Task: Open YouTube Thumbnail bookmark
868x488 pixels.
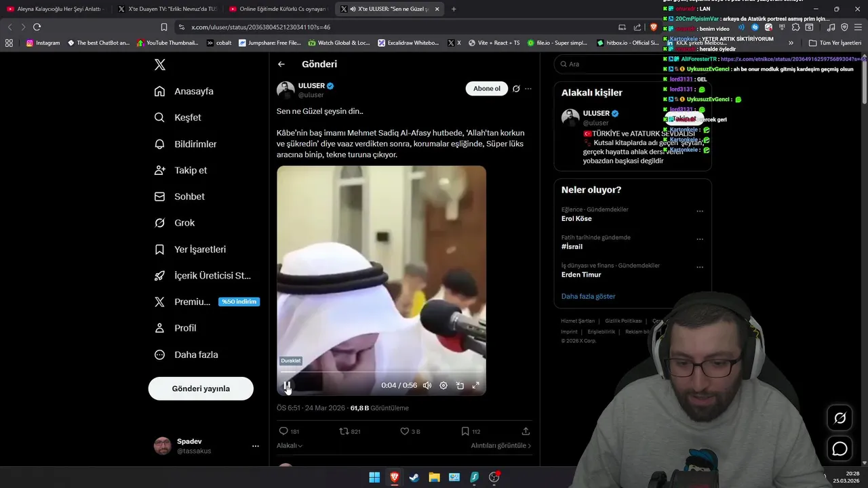Action: click(x=167, y=43)
